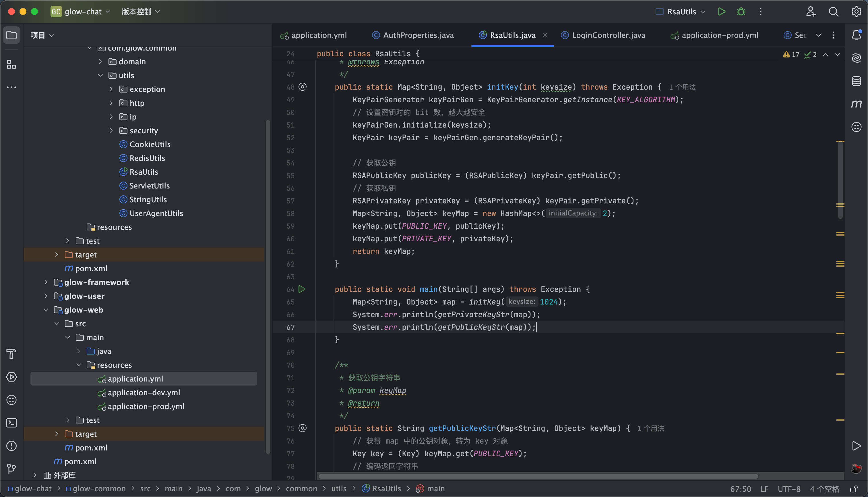The height and width of the screenshot is (497, 868).
Task: Click the 17 warnings inspection indicator
Action: pyautogui.click(x=791, y=55)
